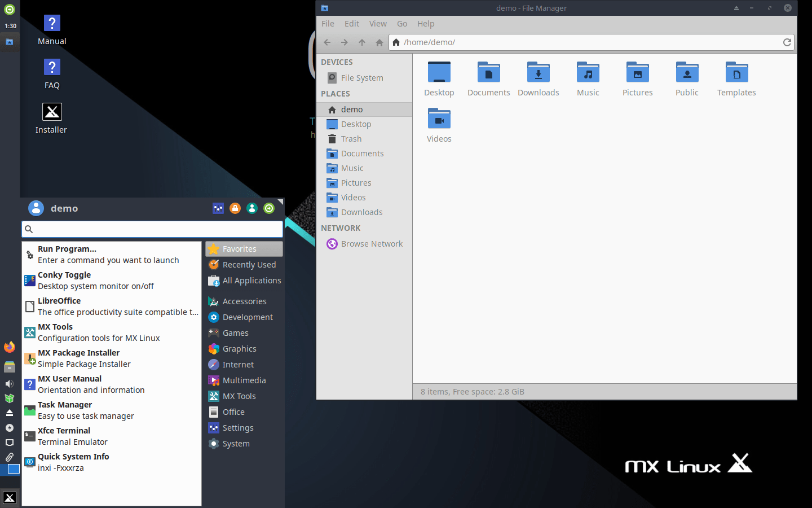
Task: Reload the current folder
Action: (787, 42)
